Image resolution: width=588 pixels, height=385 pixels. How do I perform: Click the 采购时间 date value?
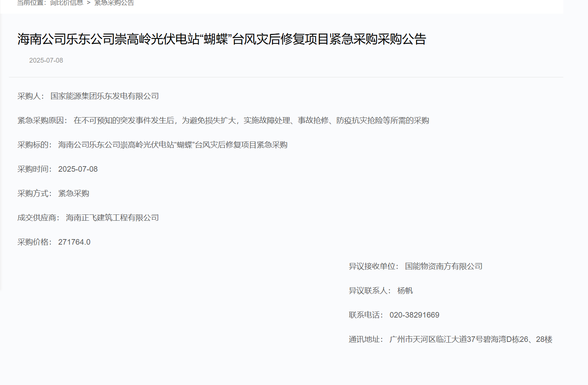tap(78, 169)
